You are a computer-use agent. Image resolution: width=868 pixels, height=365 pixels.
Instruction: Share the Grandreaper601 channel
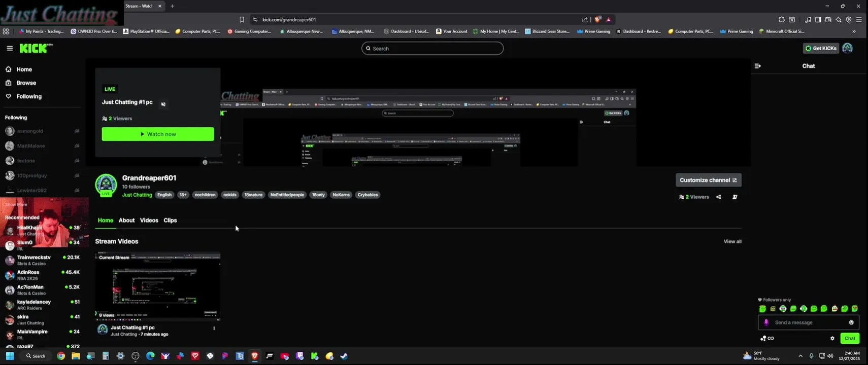pyautogui.click(x=718, y=197)
